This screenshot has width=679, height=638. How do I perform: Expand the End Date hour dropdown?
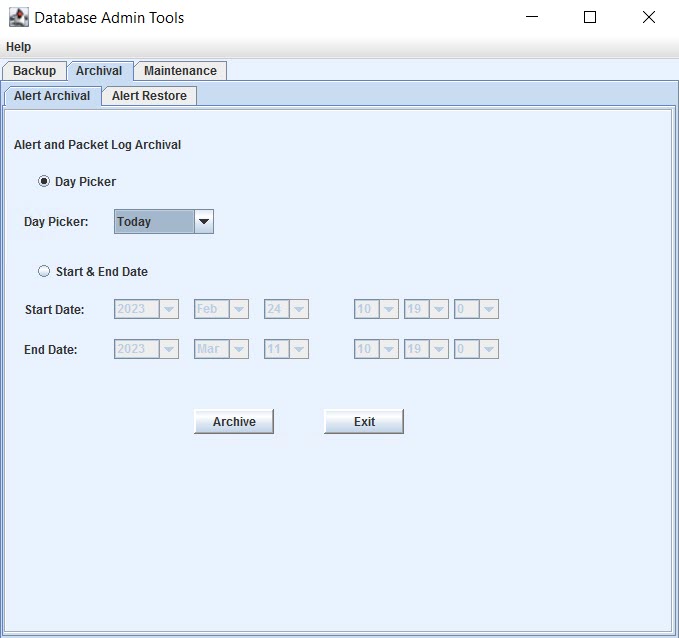[376, 349]
